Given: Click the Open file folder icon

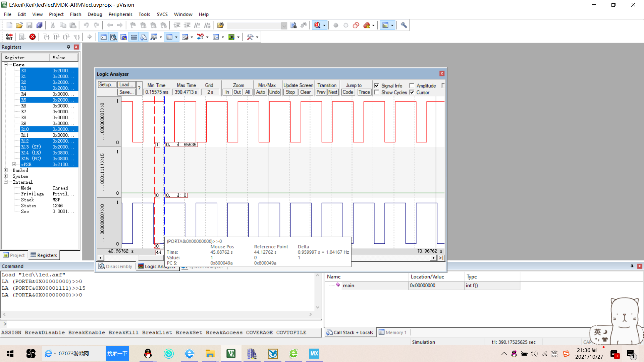Looking at the screenshot, I should (x=19, y=25).
